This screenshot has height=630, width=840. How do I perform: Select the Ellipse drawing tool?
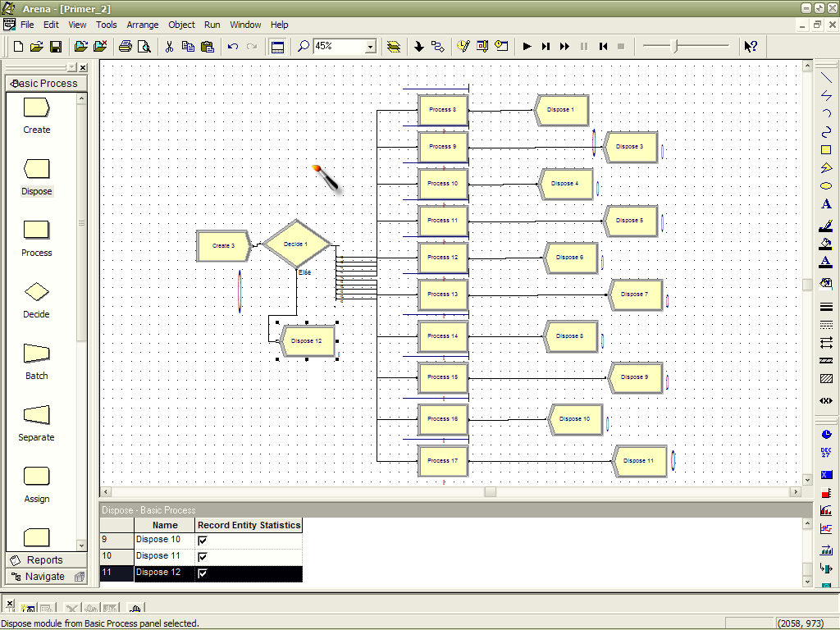pos(826,186)
